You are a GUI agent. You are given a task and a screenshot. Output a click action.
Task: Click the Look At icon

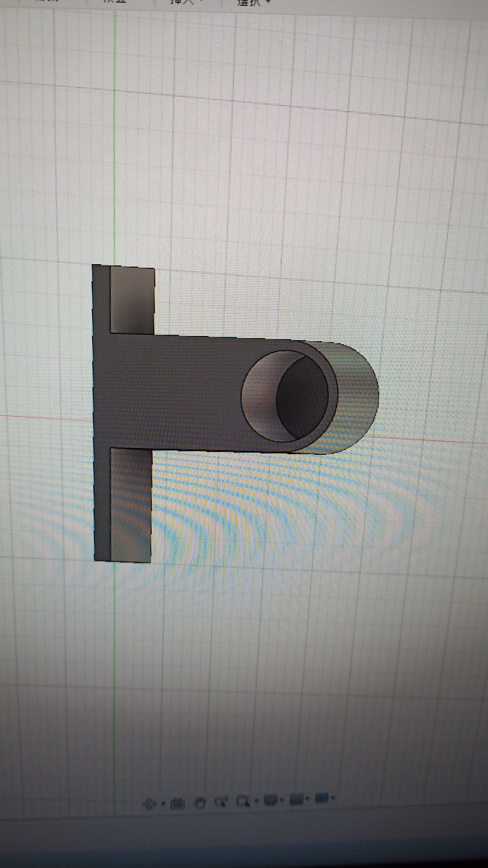point(178,803)
